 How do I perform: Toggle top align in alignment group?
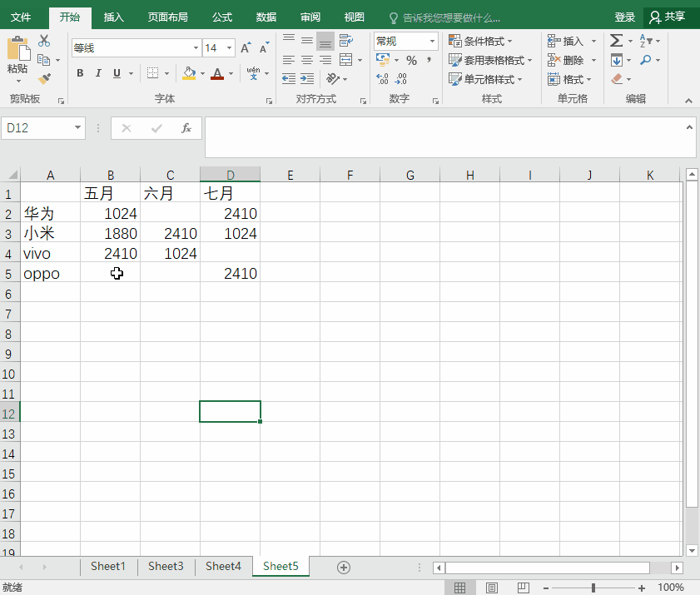click(x=289, y=41)
